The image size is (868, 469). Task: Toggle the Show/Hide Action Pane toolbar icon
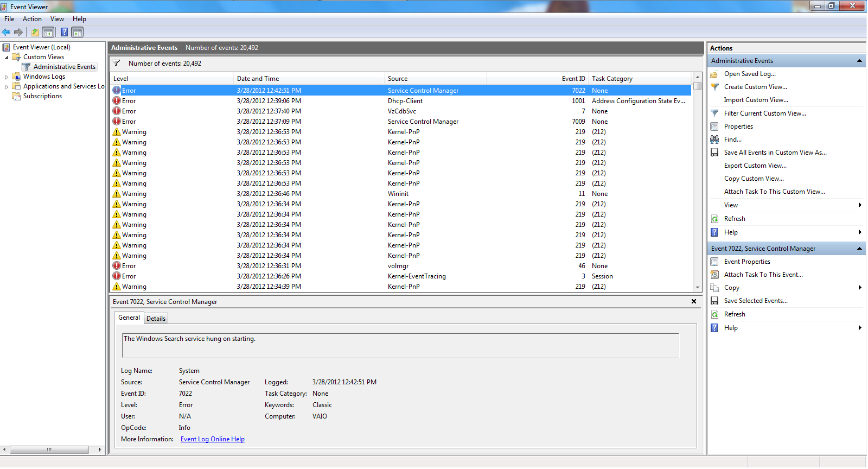pos(78,32)
